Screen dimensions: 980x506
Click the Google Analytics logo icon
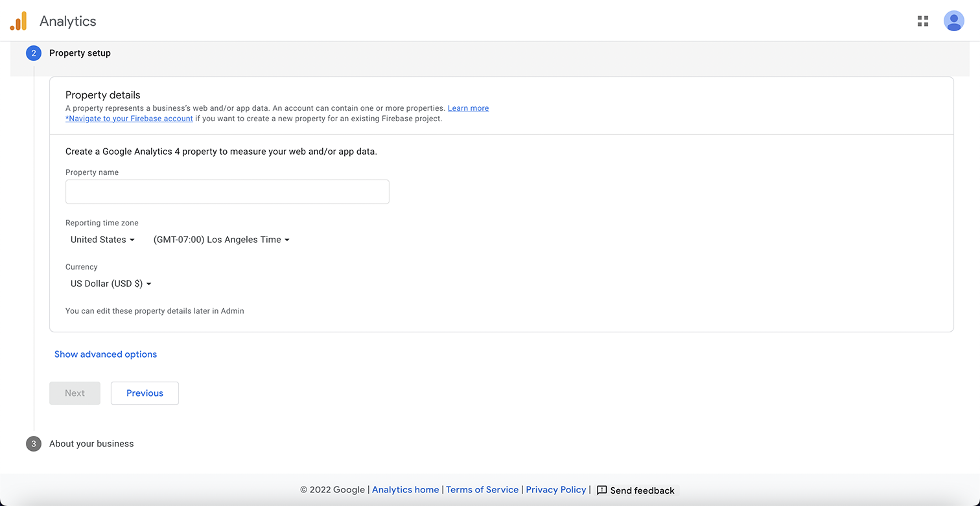(18, 21)
